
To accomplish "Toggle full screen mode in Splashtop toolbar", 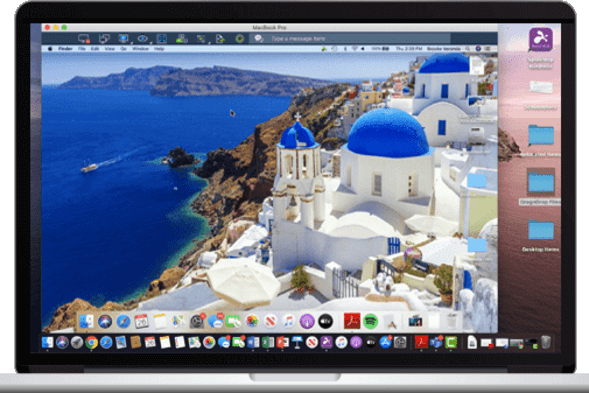I will pyautogui.click(x=162, y=38).
